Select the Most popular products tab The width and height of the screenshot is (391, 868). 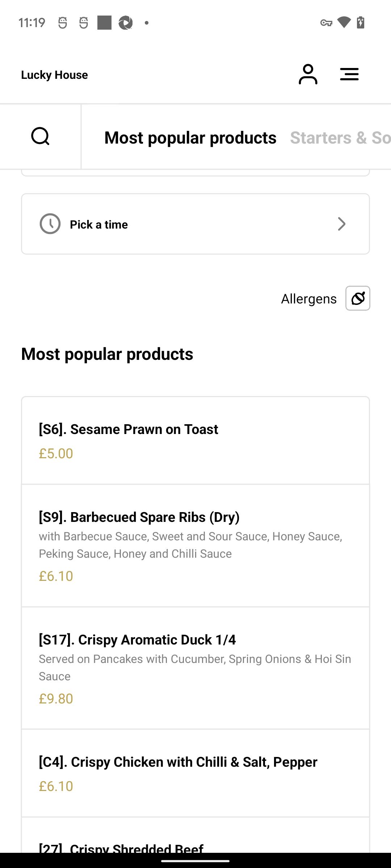tap(190, 138)
